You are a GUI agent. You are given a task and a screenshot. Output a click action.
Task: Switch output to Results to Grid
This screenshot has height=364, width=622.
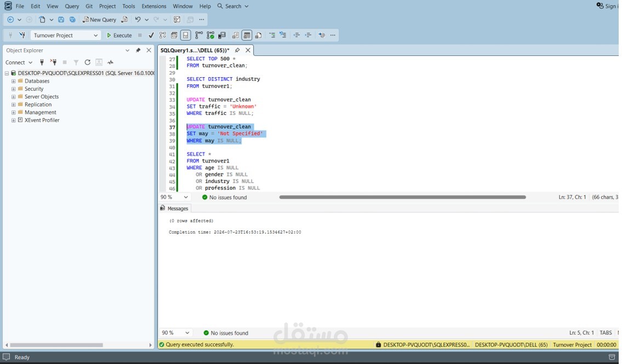(x=247, y=35)
